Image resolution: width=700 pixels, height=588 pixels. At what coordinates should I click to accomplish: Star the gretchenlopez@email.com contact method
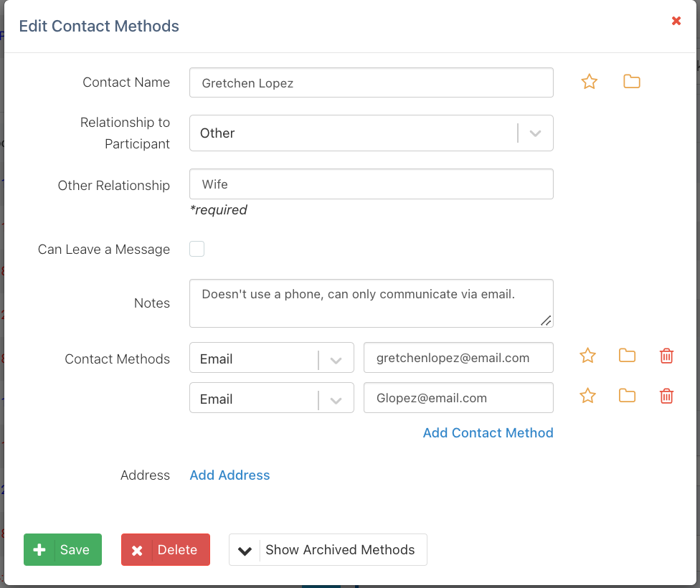[x=587, y=356]
